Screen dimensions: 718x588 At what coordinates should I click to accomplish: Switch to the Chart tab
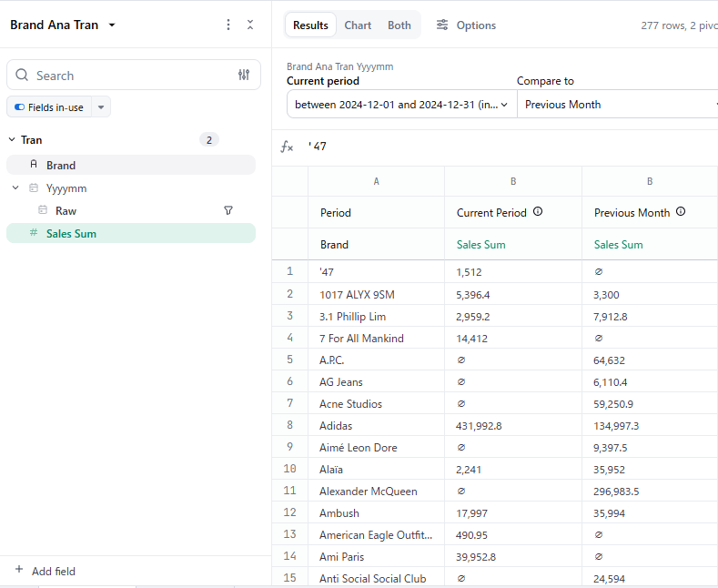358,25
